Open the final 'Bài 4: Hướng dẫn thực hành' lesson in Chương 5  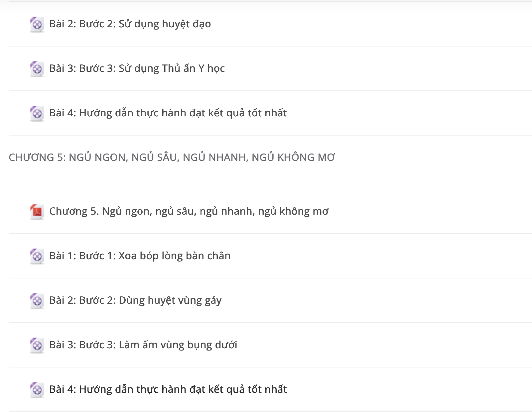point(168,390)
